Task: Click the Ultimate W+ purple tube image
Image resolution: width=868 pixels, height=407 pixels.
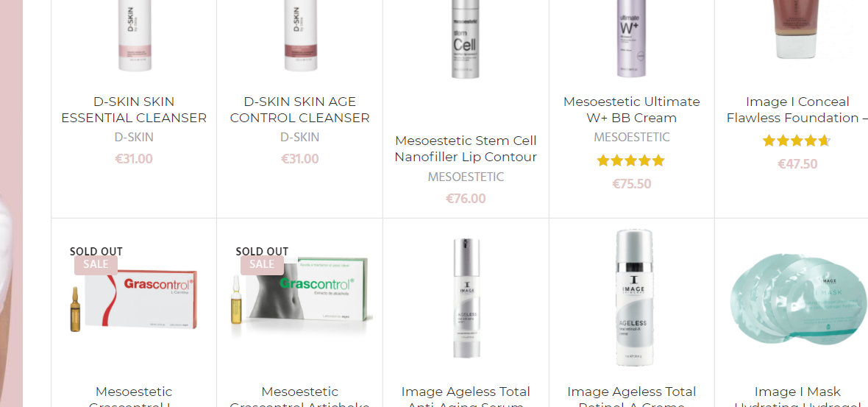Action: (x=632, y=39)
